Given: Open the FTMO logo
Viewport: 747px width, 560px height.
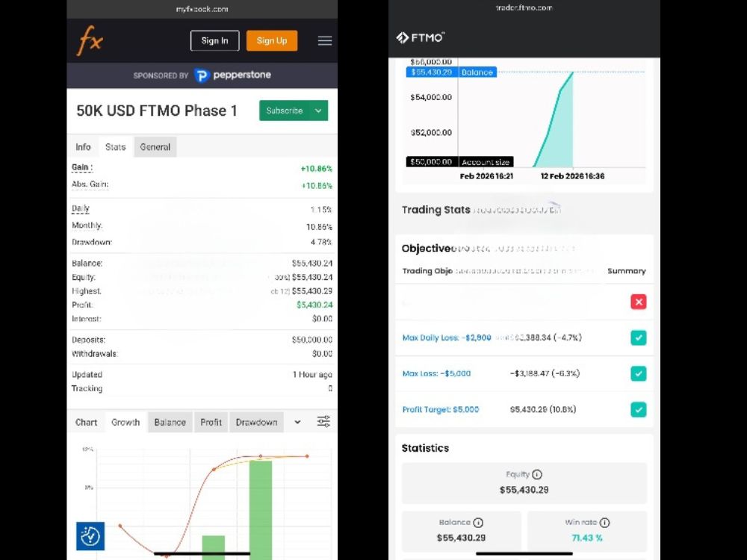Looking at the screenshot, I should pyautogui.click(x=420, y=37).
